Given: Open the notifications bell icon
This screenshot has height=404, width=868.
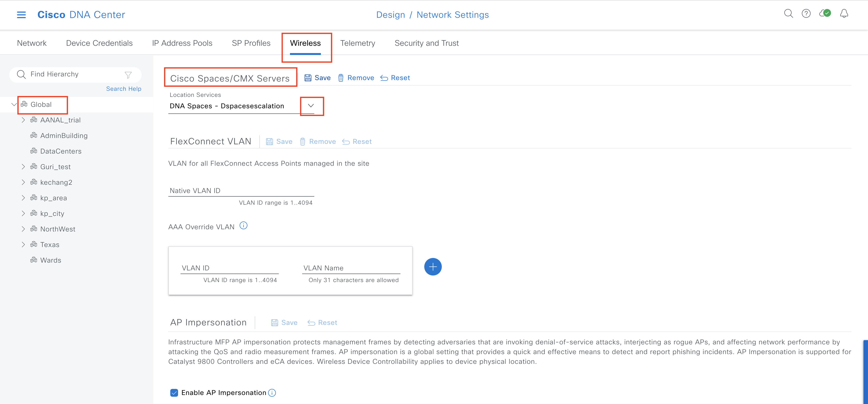Looking at the screenshot, I should (x=844, y=13).
